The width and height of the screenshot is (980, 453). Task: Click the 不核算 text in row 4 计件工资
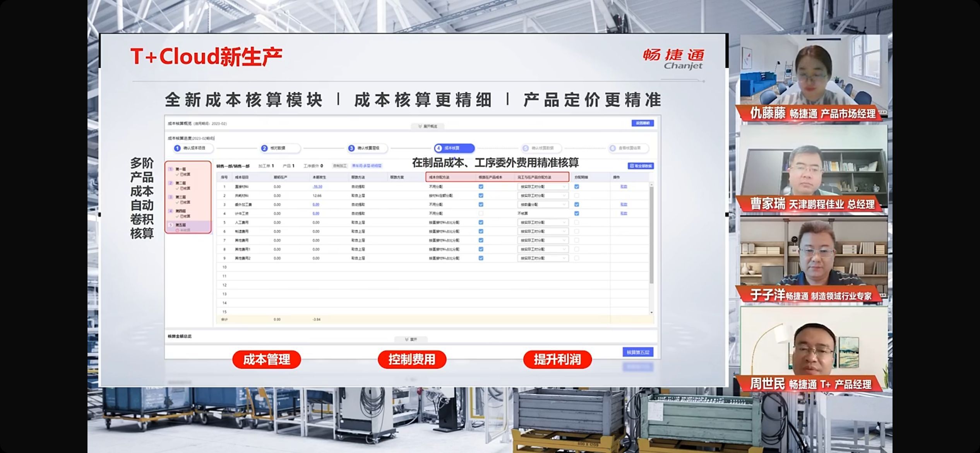(523, 213)
